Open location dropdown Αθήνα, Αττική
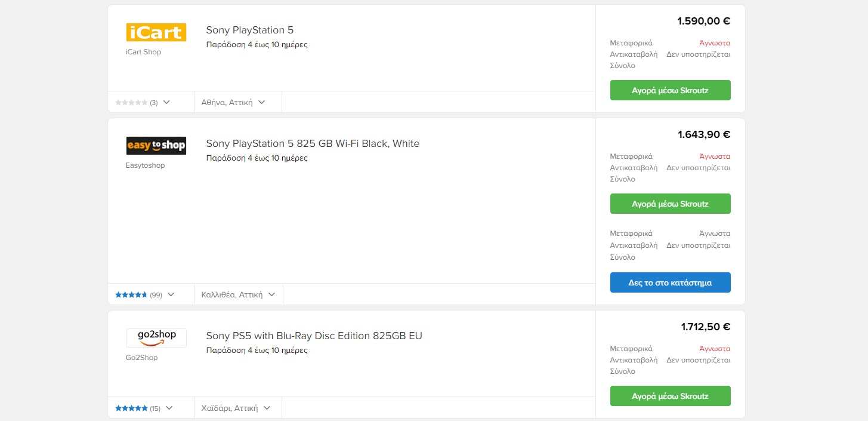This screenshot has height=421, width=868. point(233,102)
